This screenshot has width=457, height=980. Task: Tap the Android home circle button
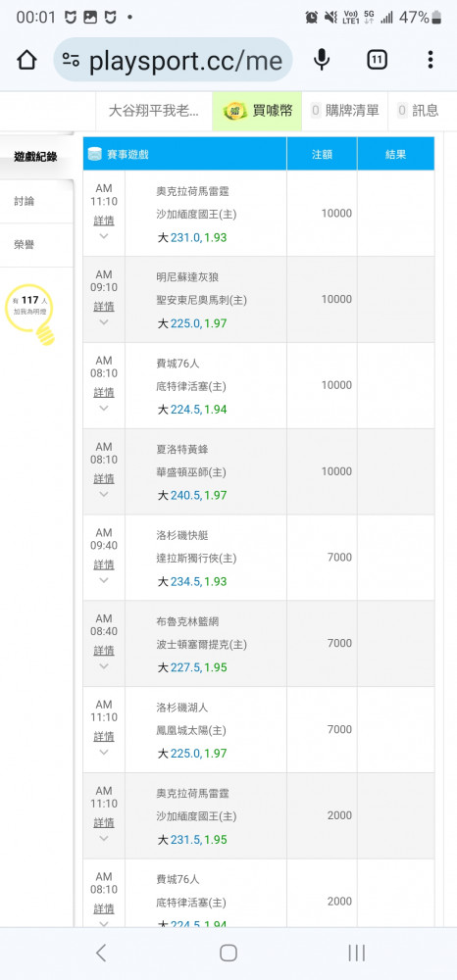point(228,953)
